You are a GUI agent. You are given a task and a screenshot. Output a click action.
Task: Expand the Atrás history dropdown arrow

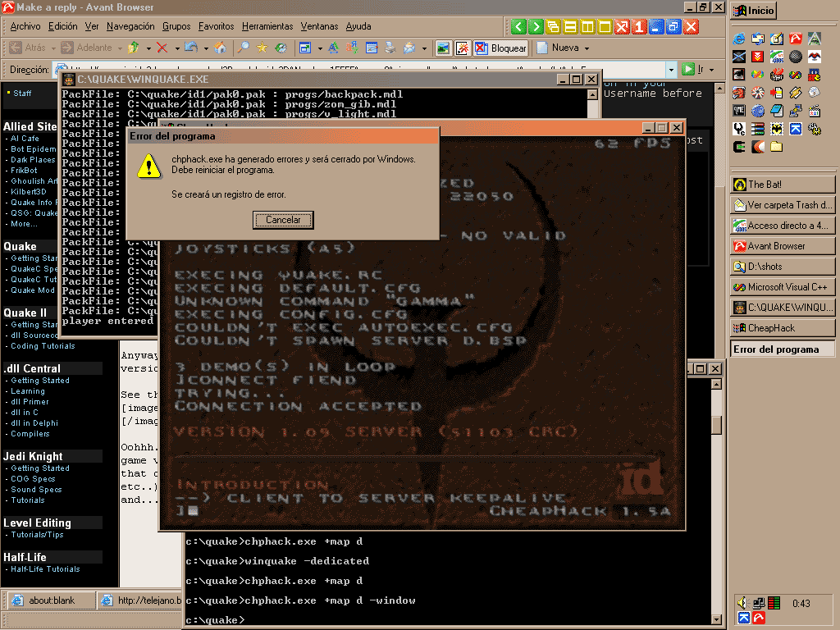(53, 48)
